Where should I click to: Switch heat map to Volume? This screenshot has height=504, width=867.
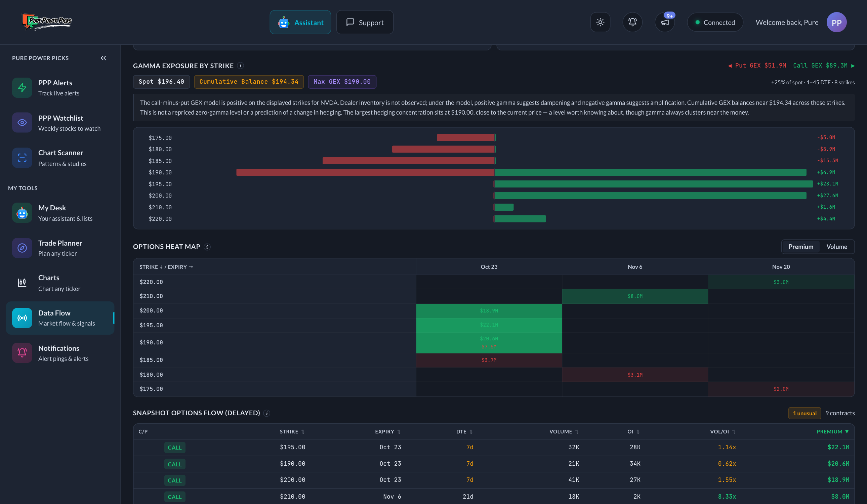tap(836, 247)
